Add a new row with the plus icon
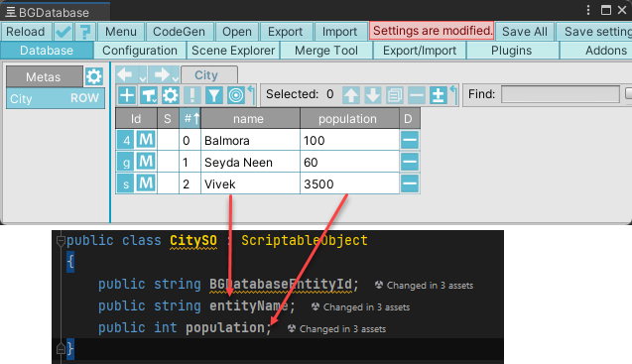The image size is (632, 364). tap(127, 95)
